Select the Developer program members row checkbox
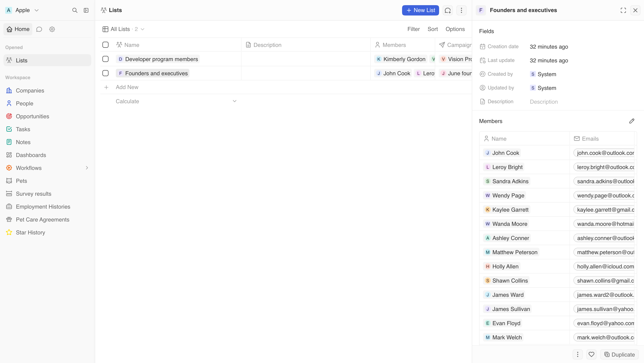 tap(105, 59)
